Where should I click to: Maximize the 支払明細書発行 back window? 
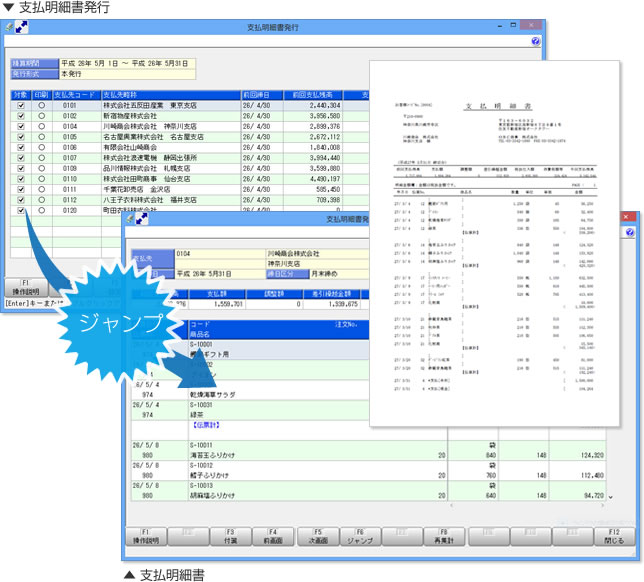(x=513, y=25)
